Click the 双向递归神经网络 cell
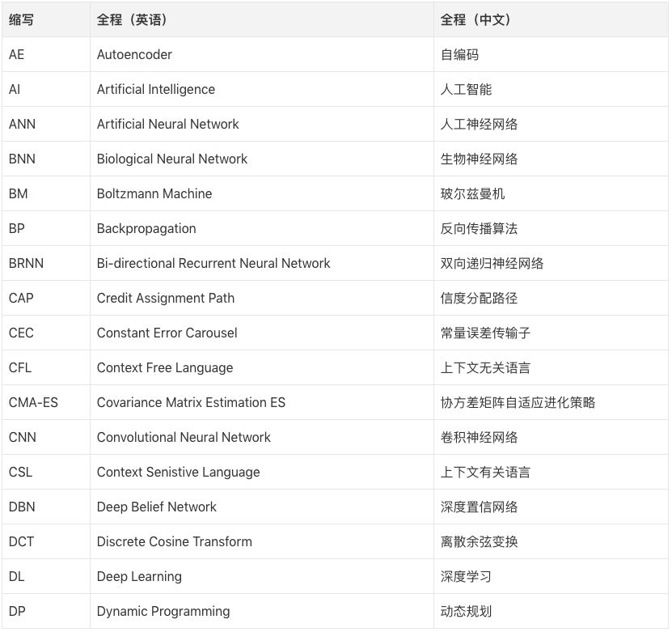This screenshot has width=672, height=632. pyautogui.click(x=551, y=263)
